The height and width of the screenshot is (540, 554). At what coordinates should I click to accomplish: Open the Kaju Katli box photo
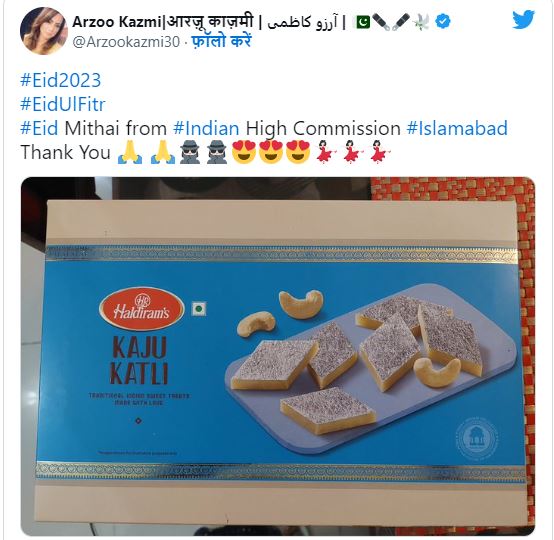[278, 356]
